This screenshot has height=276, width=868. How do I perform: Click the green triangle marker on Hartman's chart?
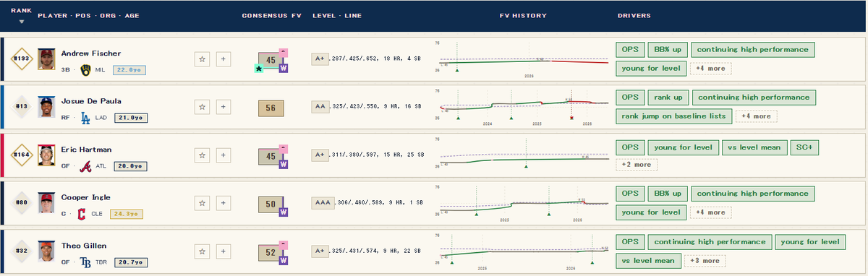point(526,166)
